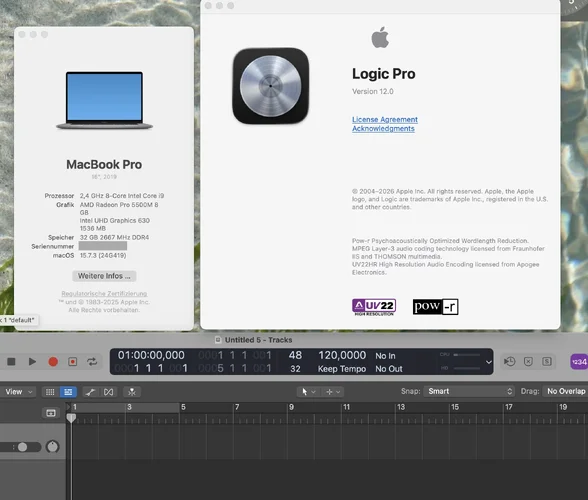This screenshot has width=588, height=500.
Task: Click the 48 sample rate value in LCD
Action: tap(295, 355)
